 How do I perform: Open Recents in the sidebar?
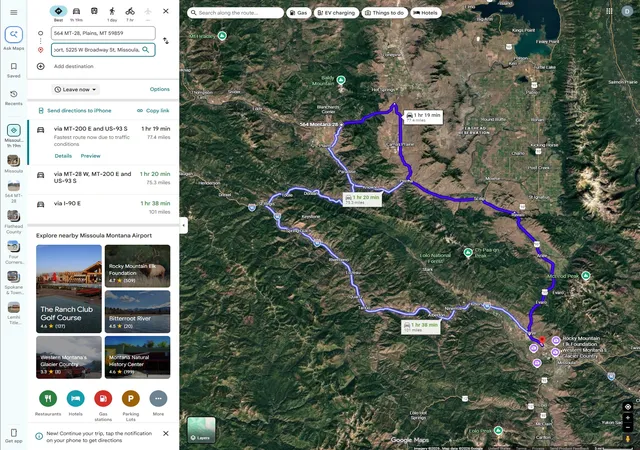[x=13, y=98]
